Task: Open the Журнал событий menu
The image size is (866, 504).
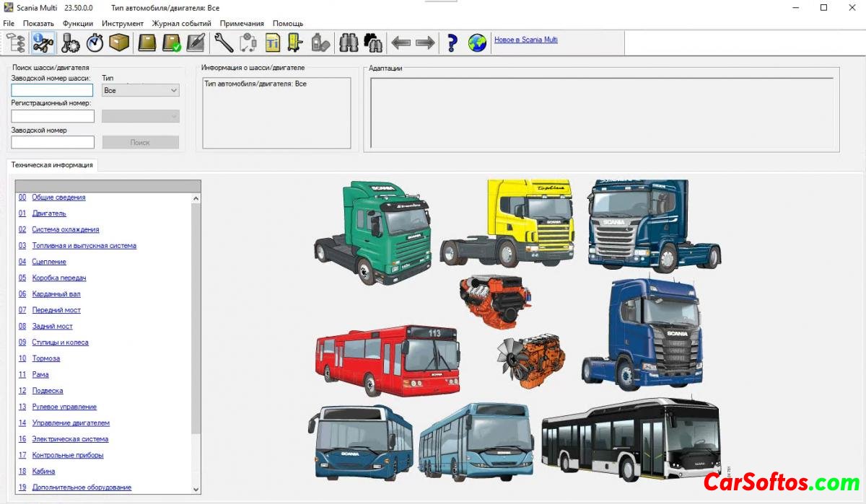Action: [x=181, y=23]
